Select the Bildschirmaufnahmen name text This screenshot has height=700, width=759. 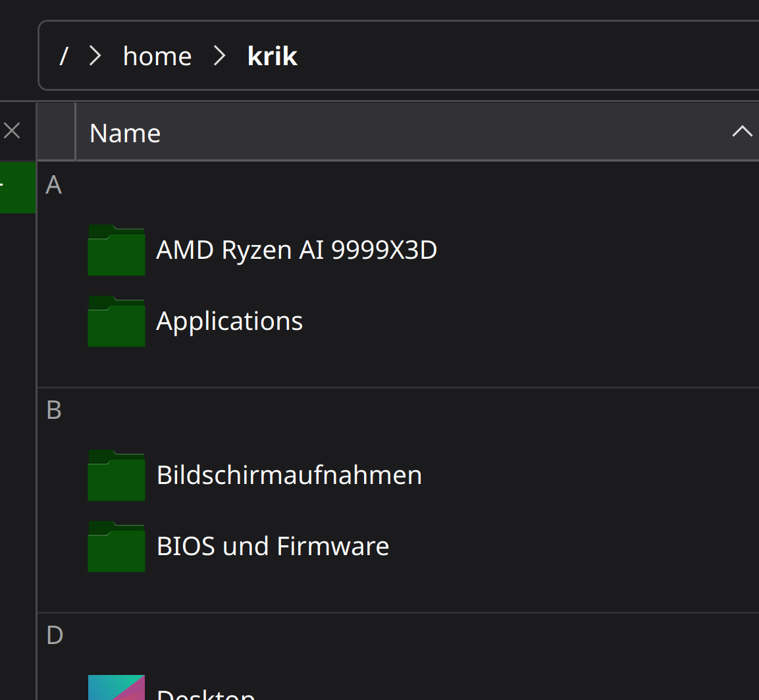pos(289,475)
